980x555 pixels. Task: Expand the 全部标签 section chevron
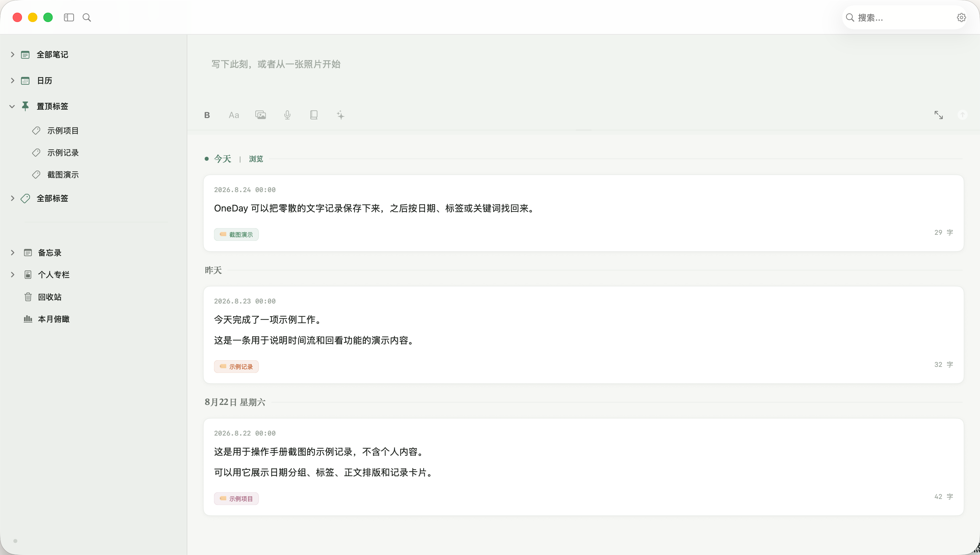click(13, 198)
